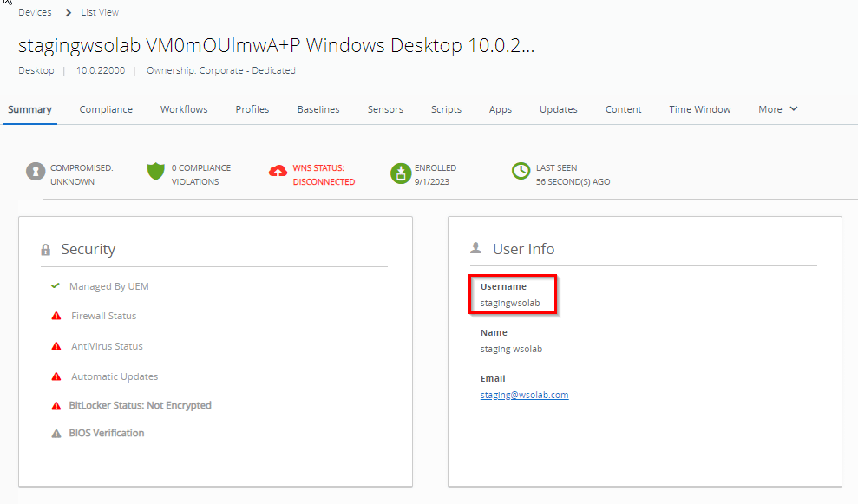Screen dimensions: 858x504
Task: Click the AntiVirus Status warning triangle
Action: [56, 346]
